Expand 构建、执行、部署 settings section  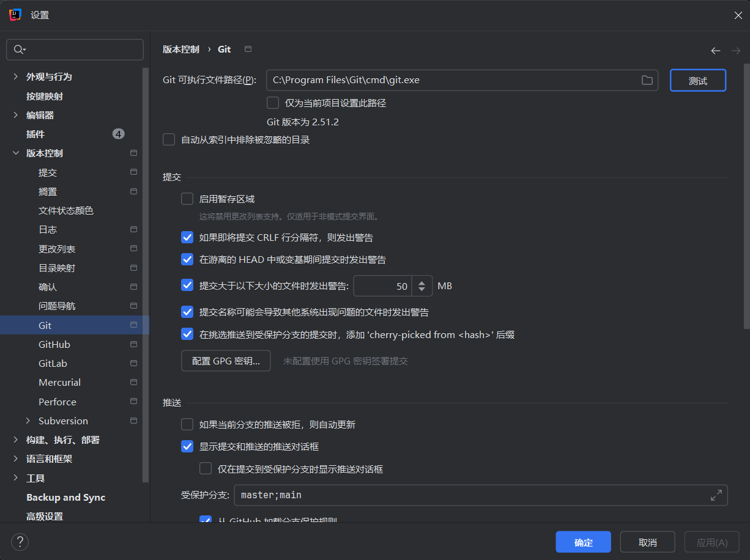click(x=16, y=440)
